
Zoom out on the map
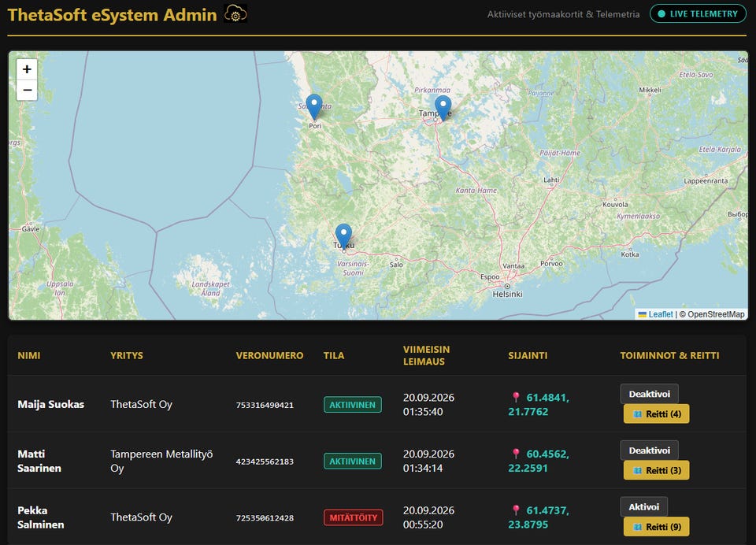(27, 91)
